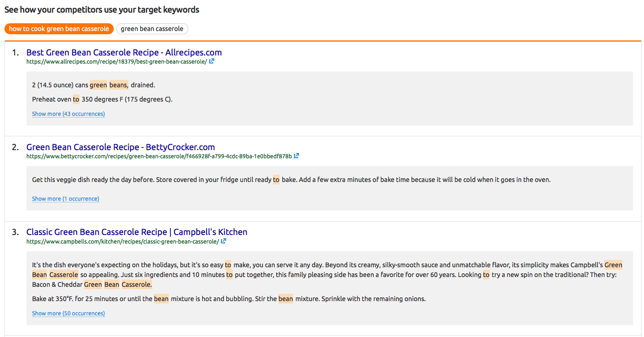The height and width of the screenshot is (337, 644).
Task: Click text '2 (14.5 ounce) cans green beans, drained.'
Action: 94,85
